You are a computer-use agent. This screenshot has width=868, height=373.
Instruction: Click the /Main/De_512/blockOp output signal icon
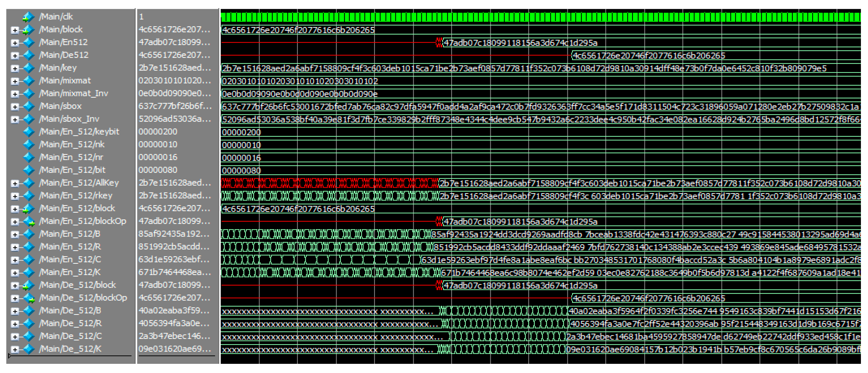[x=29, y=298]
